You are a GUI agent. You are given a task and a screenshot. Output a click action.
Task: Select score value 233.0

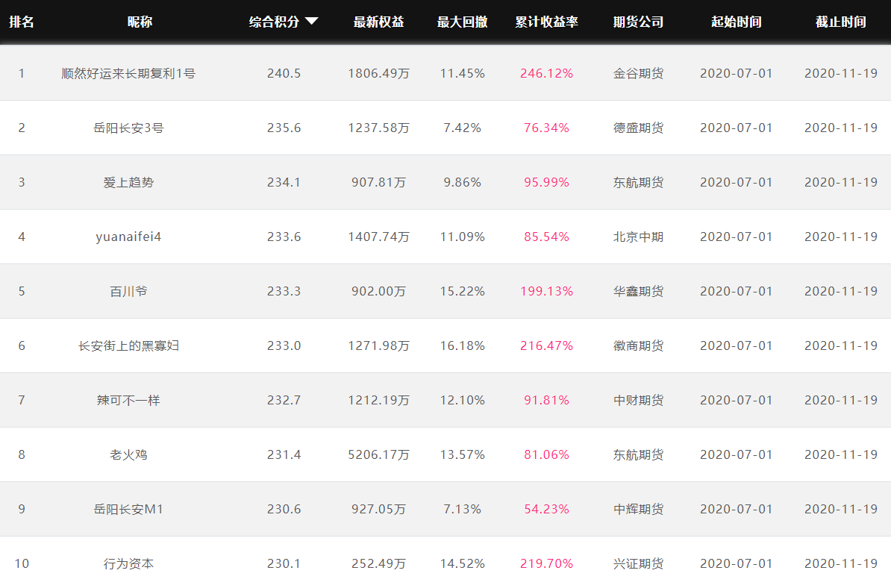point(284,345)
